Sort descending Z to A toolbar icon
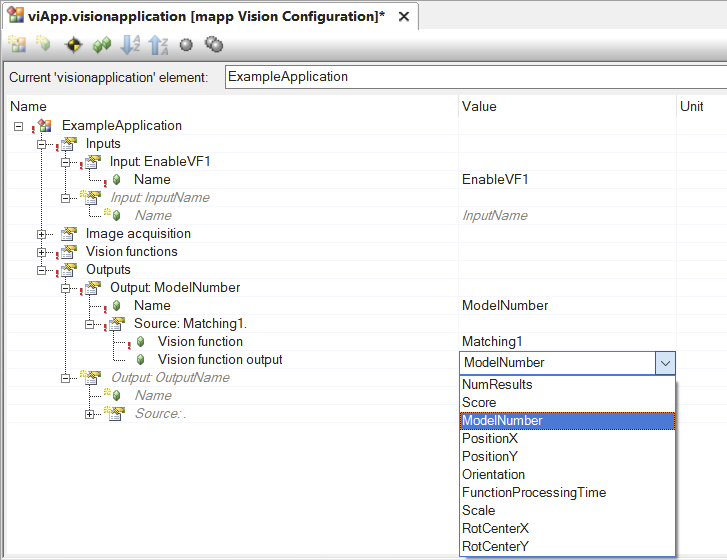 tap(159, 45)
